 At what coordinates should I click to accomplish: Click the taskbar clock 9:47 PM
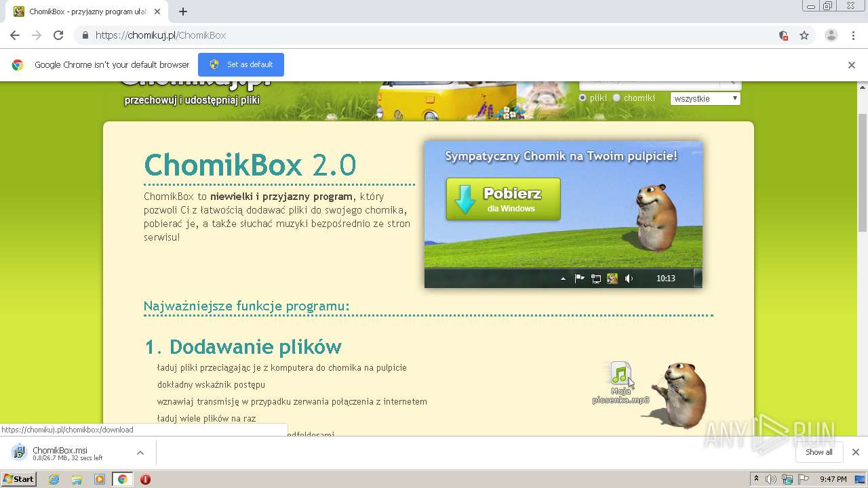833,479
